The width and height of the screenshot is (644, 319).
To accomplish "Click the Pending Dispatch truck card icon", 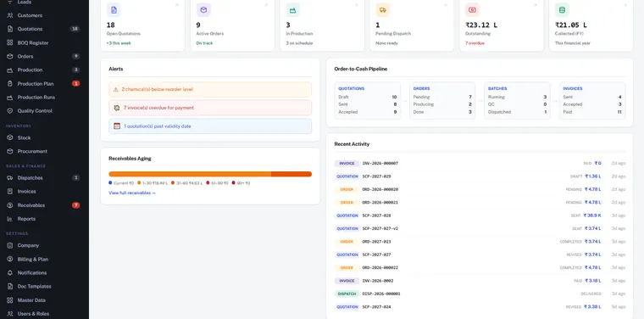I will [383, 10].
